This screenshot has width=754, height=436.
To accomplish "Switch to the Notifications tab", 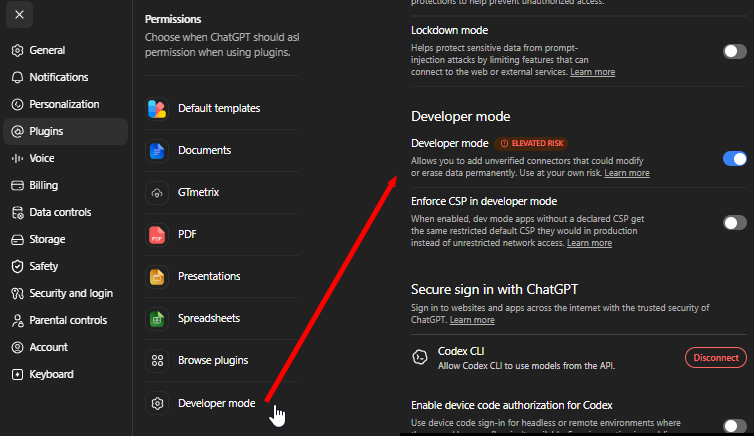I will click(x=65, y=77).
